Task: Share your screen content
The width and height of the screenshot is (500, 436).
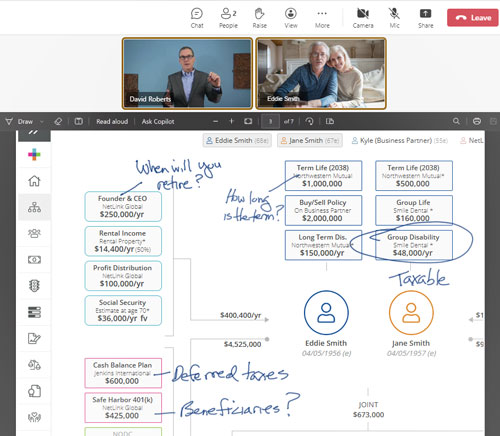Action: click(x=425, y=18)
